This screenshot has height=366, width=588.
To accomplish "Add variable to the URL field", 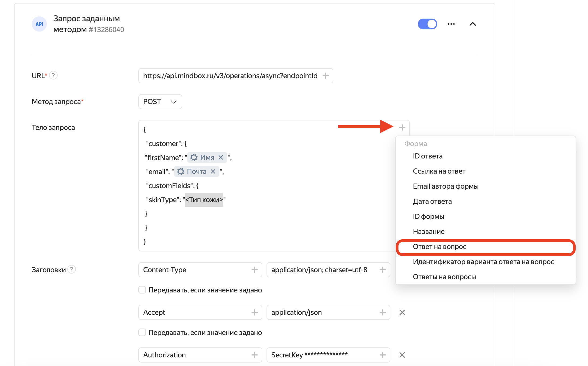I will (x=326, y=76).
